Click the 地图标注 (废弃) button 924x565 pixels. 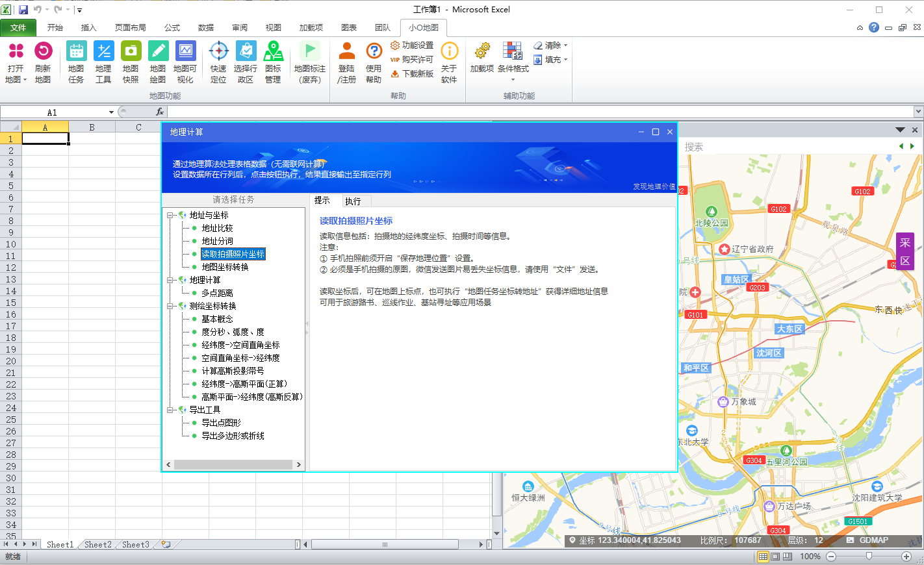click(x=310, y=62)
